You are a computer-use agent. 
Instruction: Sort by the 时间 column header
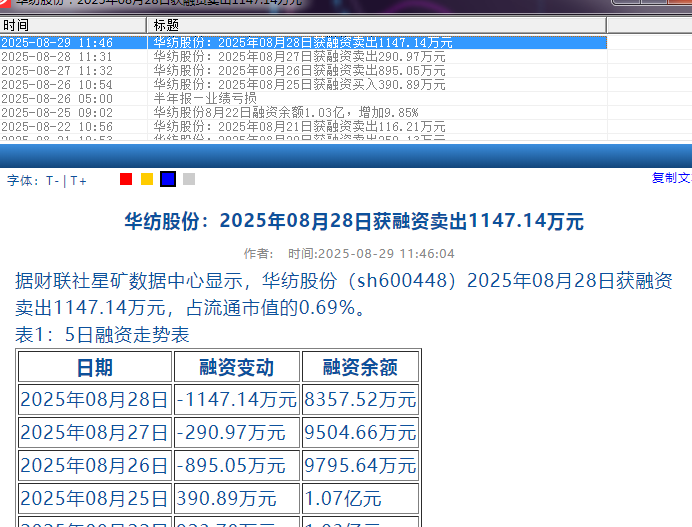73,25
